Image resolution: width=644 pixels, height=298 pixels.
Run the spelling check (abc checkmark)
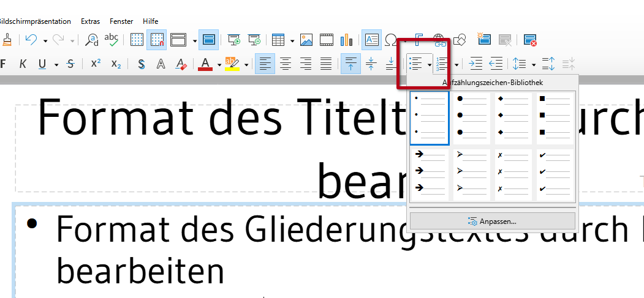pos(112,40)
